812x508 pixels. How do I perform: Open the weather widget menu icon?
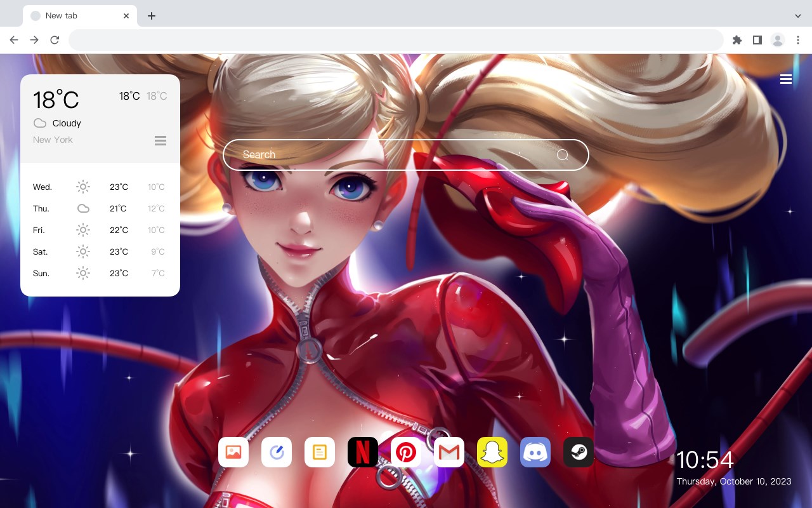pos(160,140)
